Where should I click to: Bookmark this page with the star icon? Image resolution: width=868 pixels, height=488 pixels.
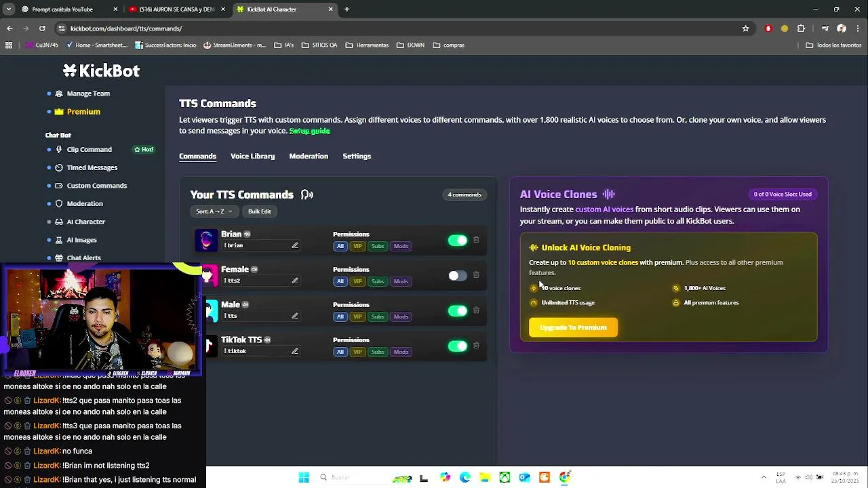click(x=745, y=28)
